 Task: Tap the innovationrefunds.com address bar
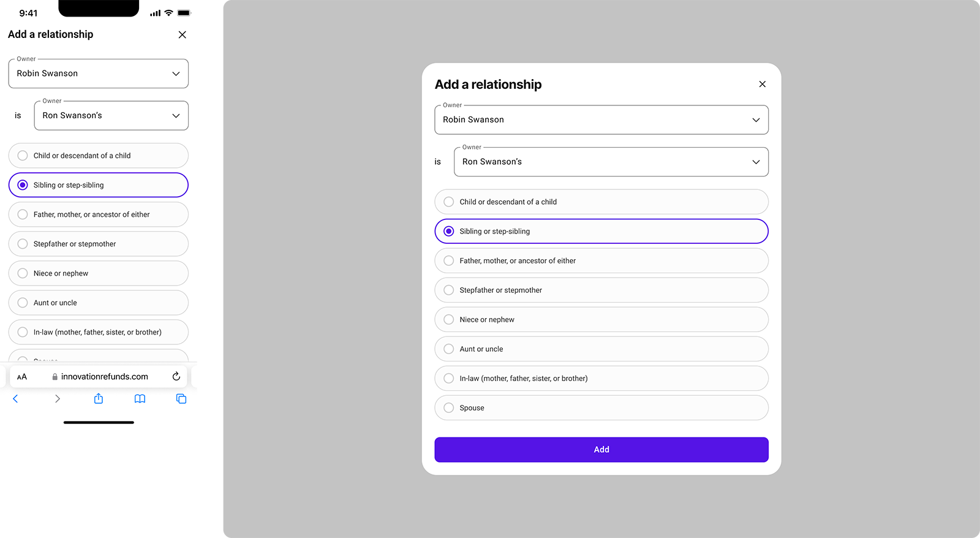[104, 377]
